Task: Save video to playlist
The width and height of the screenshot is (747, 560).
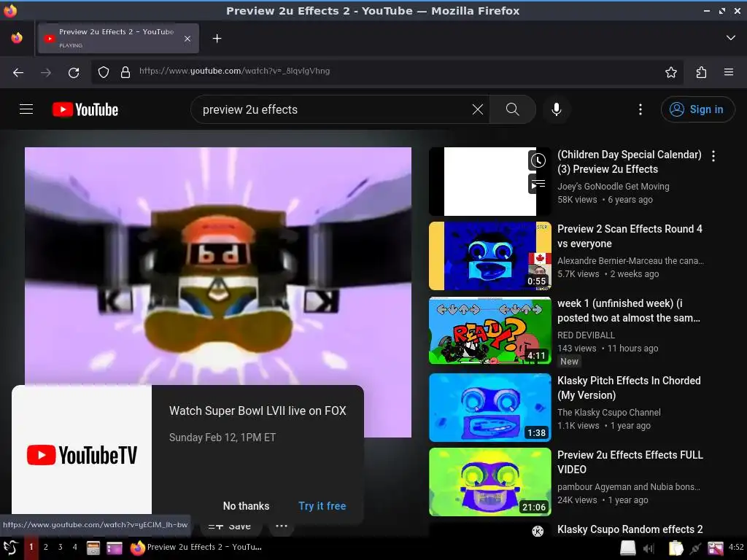Action: coord(230,526)
